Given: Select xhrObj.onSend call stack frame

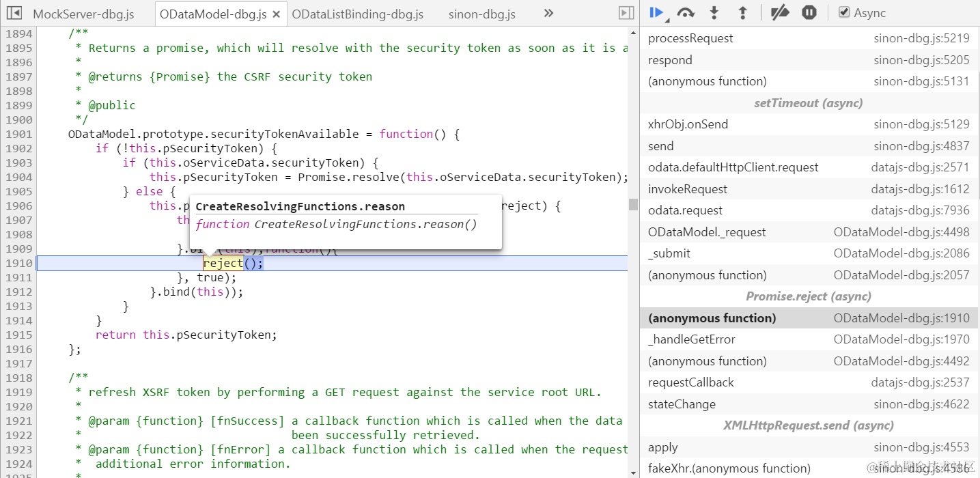Looking at the screenshot, I should point(810,124).
